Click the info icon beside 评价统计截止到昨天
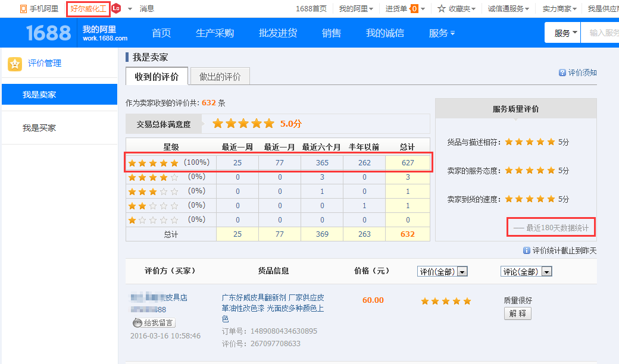The image size is (619, 364). click(x=526, y=251)
